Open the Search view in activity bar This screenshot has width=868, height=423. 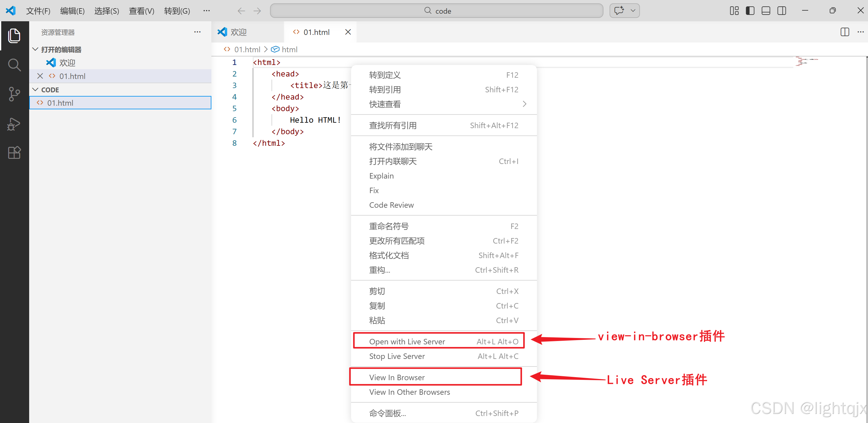click(x=14, y=65)
